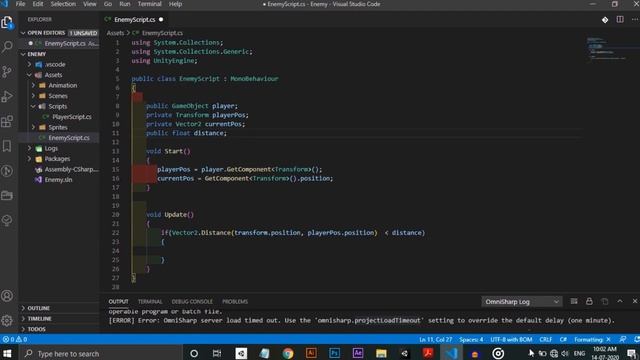This screenshot has height=360, width=640.
Task: Switch to the Problems tab
Action: [x=235, y=302]
